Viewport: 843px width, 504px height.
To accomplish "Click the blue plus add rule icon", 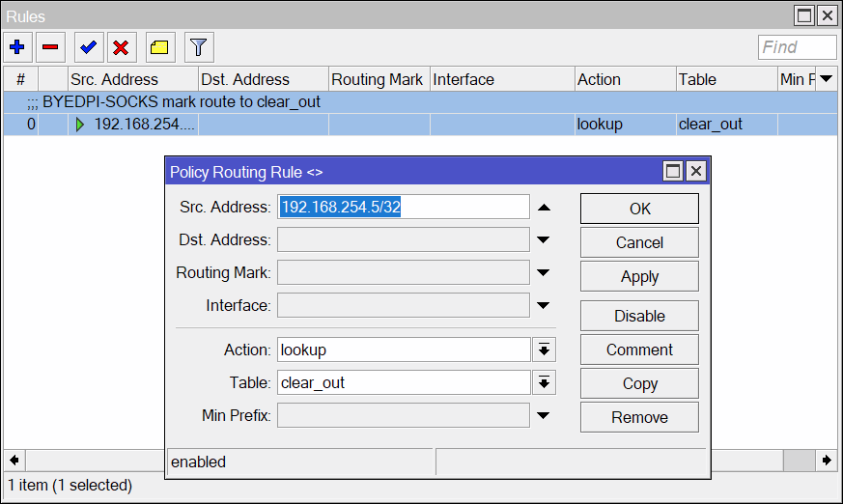I will click(17, 47).
